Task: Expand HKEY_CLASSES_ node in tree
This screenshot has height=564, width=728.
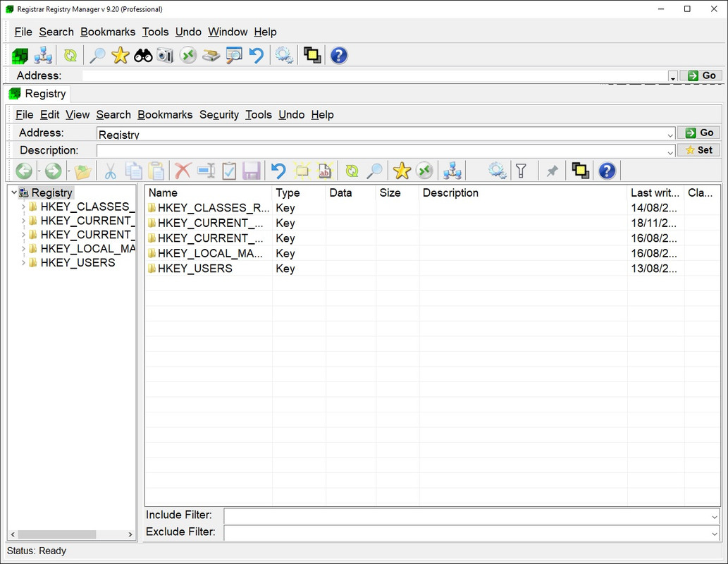Action: point(23,207)
